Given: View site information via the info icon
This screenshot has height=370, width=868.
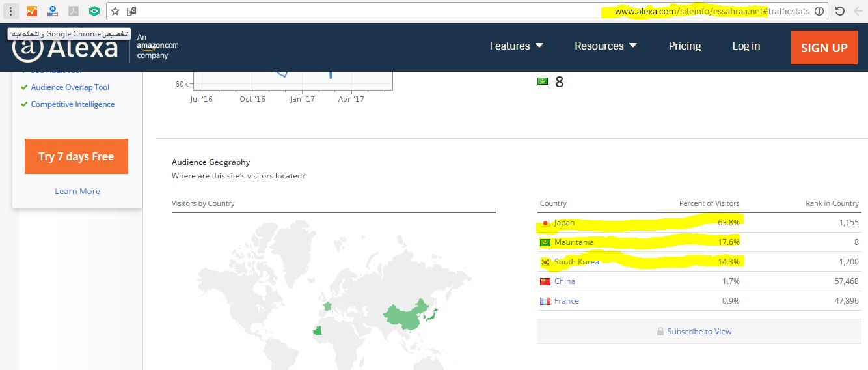Looking at the screenshot, I should (x=819, y=11).
